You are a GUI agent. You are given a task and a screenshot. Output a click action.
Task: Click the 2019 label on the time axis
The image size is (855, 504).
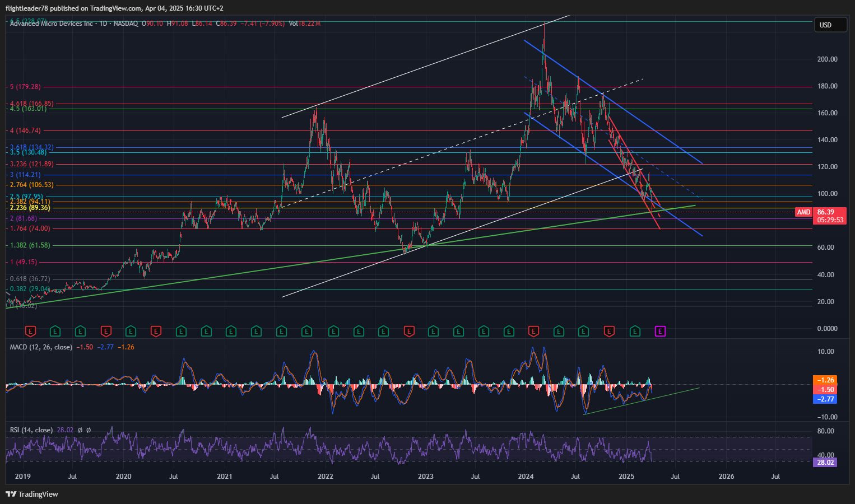22,477
